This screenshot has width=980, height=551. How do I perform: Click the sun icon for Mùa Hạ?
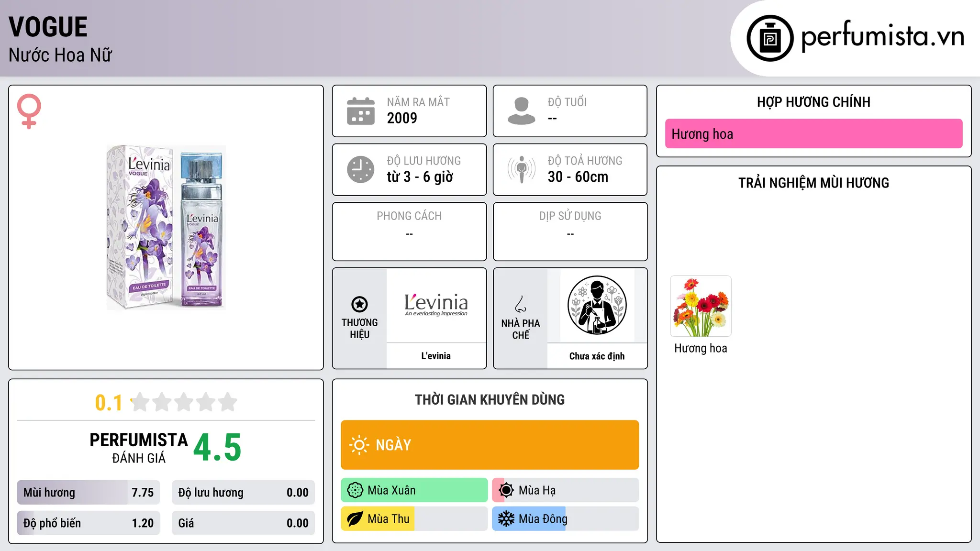click(506, 490)
